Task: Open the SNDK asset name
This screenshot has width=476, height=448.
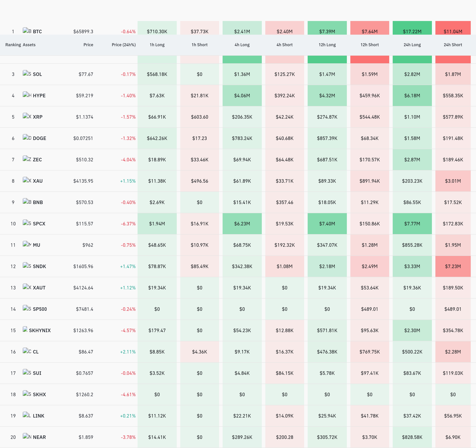Action: click(x=40, y=266)
